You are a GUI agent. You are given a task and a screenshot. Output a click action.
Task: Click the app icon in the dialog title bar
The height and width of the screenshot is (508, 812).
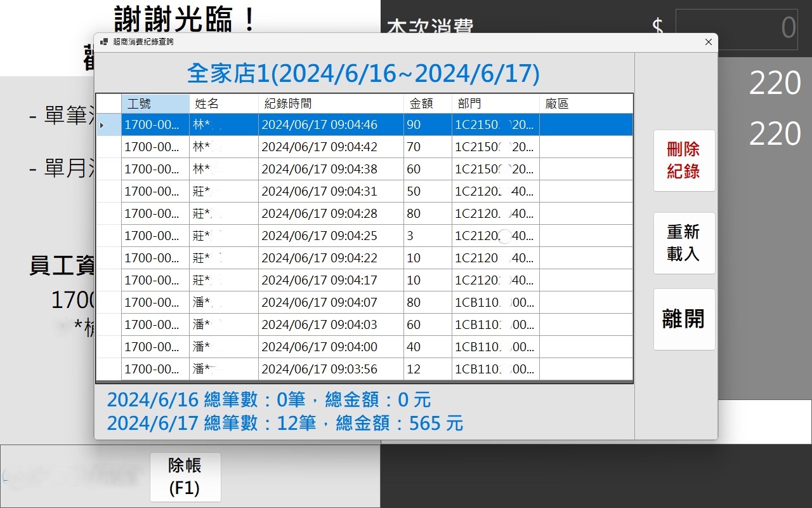click(x=104, y=42)
